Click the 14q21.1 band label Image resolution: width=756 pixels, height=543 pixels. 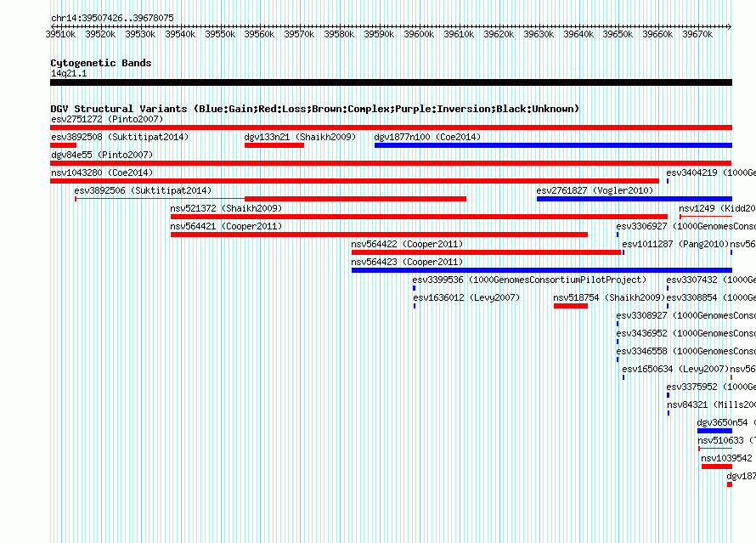click(69, 73)
